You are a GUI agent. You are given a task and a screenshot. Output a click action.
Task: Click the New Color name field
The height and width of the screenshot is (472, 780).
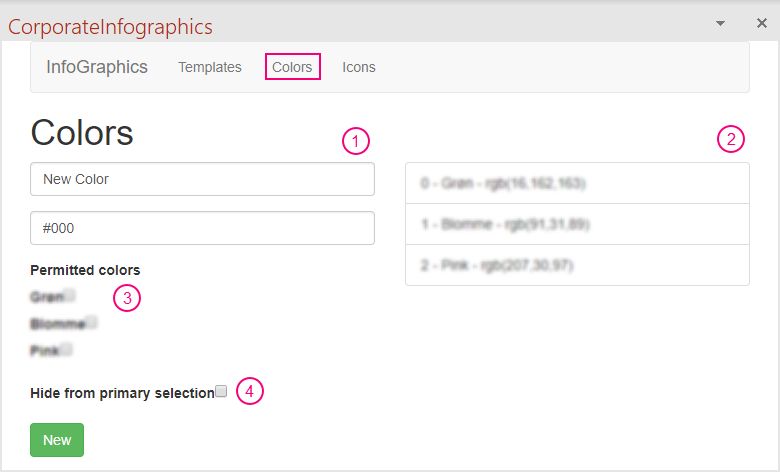coord(202,179)
